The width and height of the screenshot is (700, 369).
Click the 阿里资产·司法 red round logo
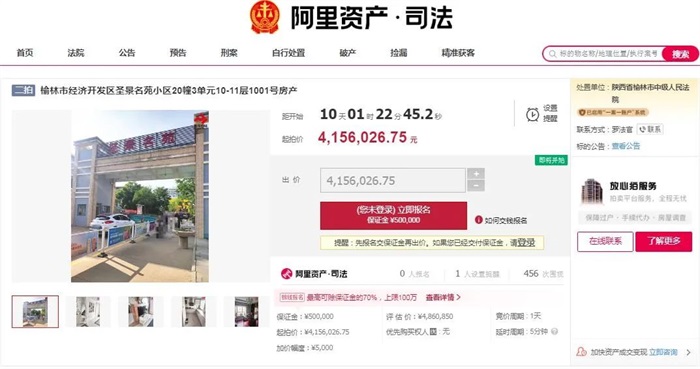tap(286, 274)
